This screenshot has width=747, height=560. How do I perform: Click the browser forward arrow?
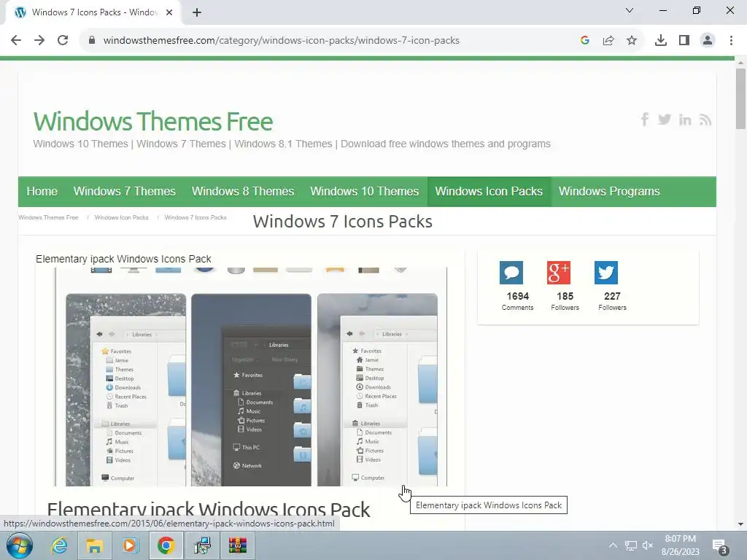pyautogui.click(x=39, y=41)
